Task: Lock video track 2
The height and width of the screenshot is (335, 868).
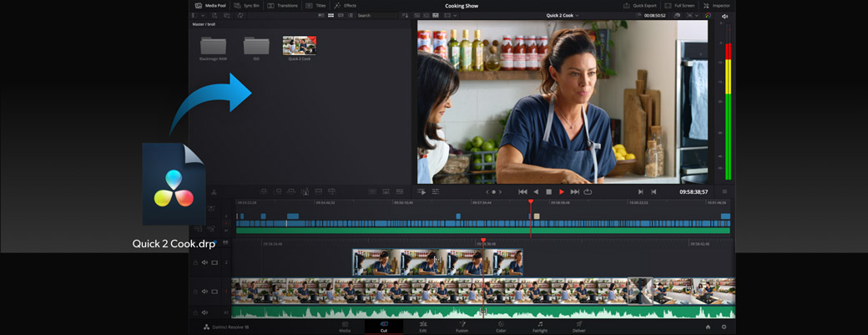Action: point(194,262)
